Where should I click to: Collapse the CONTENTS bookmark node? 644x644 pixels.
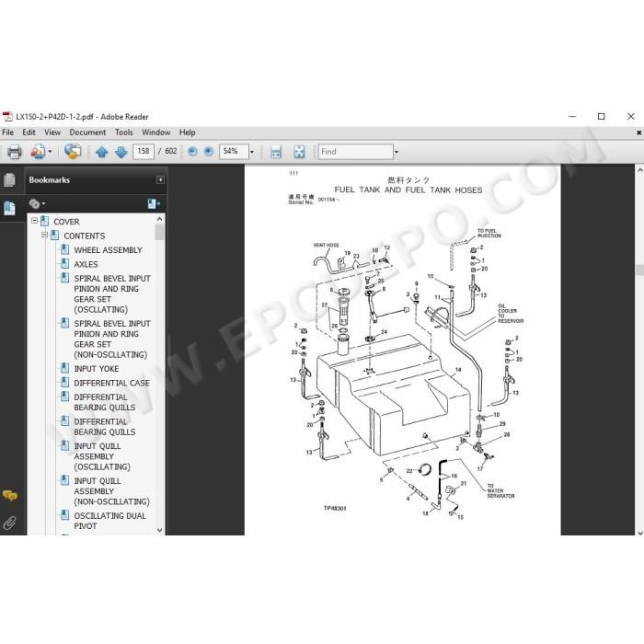tap(45, 236)
